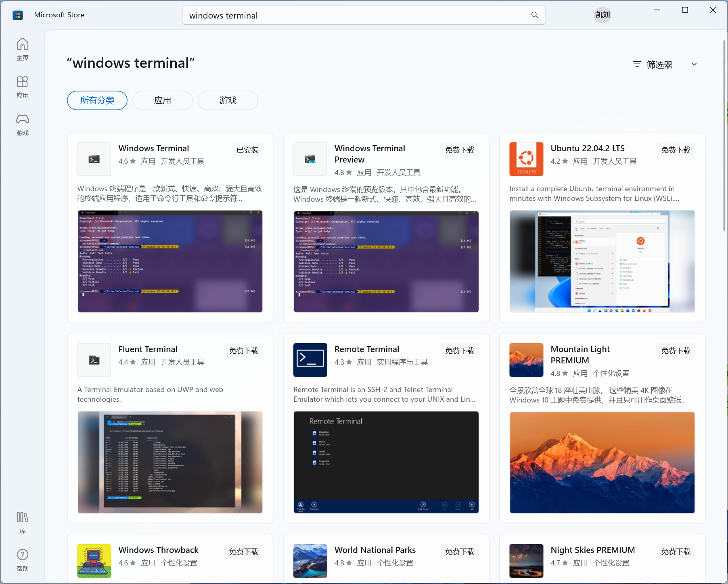Click into the search box with windows terminal
728x584 pixels.
coord(355,15)
